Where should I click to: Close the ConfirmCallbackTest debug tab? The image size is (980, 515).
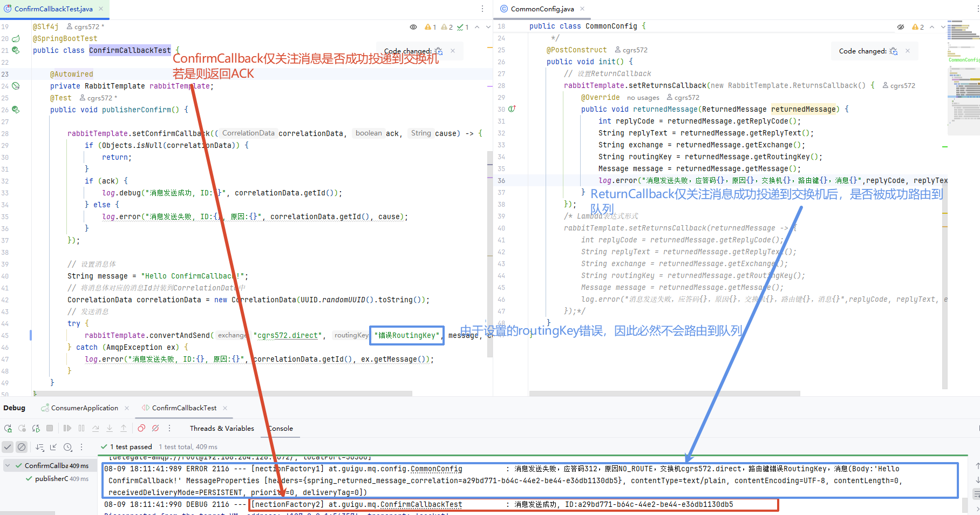[x=225, y=408]
